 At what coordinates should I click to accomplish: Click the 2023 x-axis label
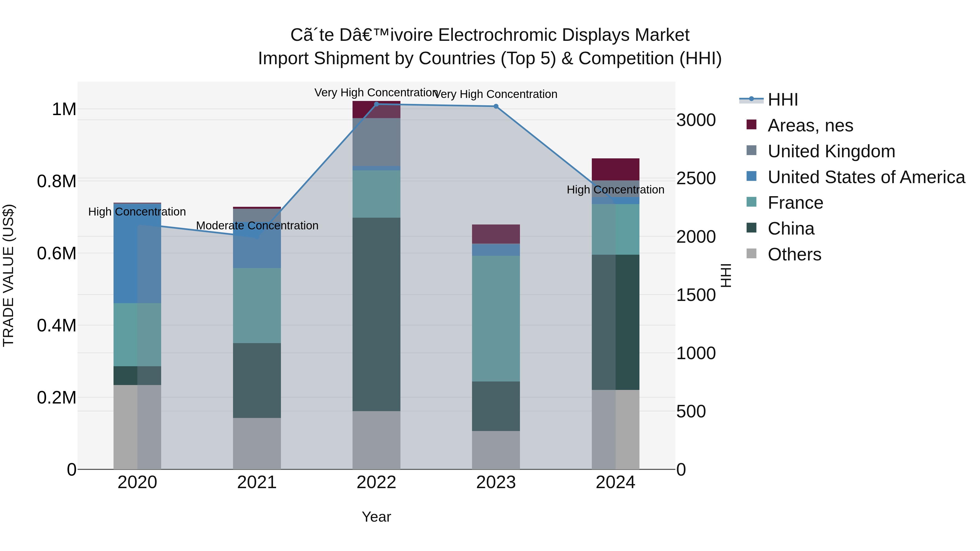496,482
